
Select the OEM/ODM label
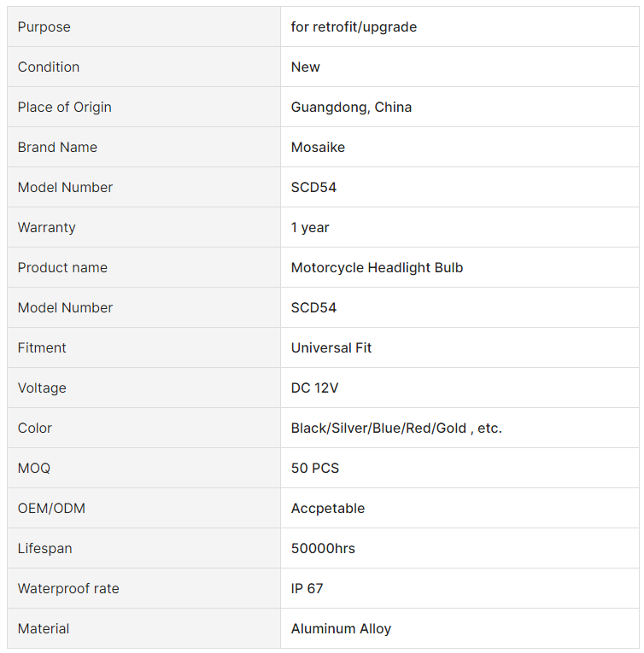tap(51, 508)
